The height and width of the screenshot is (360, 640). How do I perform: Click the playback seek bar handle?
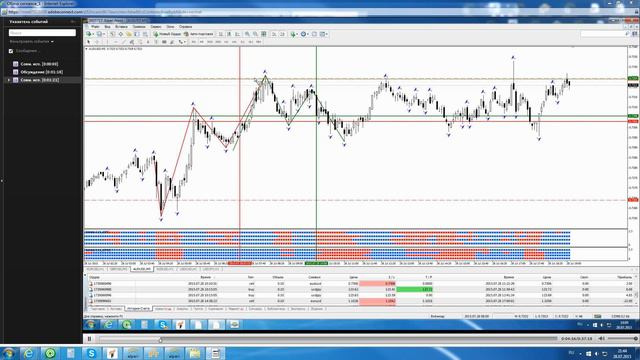point(160,339)
